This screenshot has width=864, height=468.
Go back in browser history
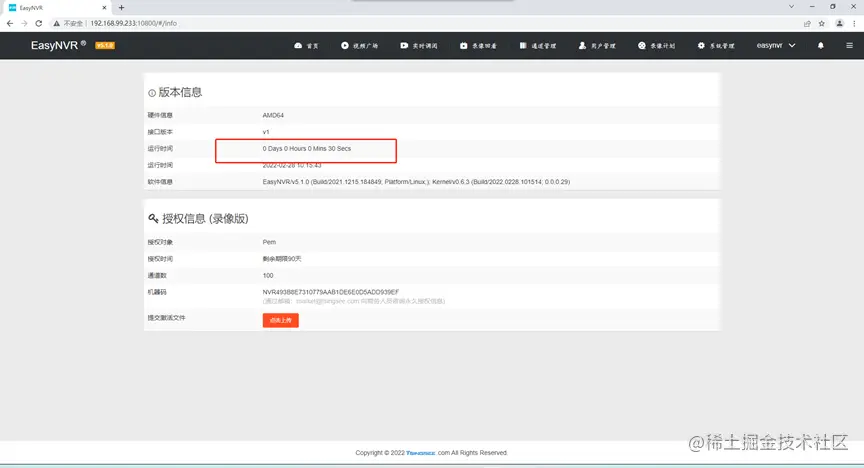(10, 23)
